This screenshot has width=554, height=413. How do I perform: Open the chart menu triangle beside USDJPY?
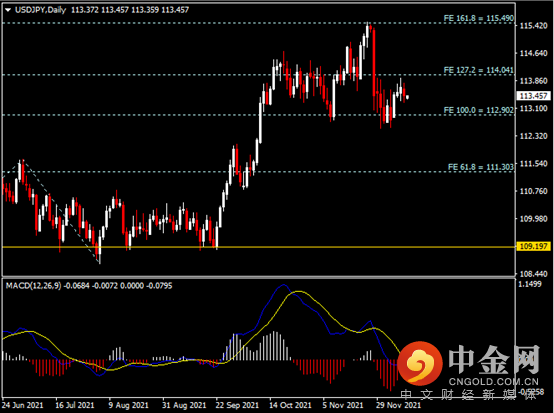8,10
